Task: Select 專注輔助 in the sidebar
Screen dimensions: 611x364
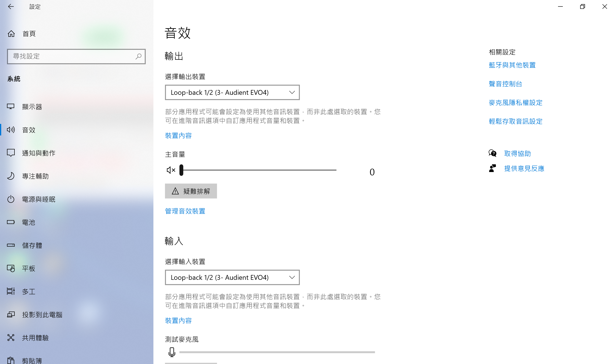Action: click(77, 176)
